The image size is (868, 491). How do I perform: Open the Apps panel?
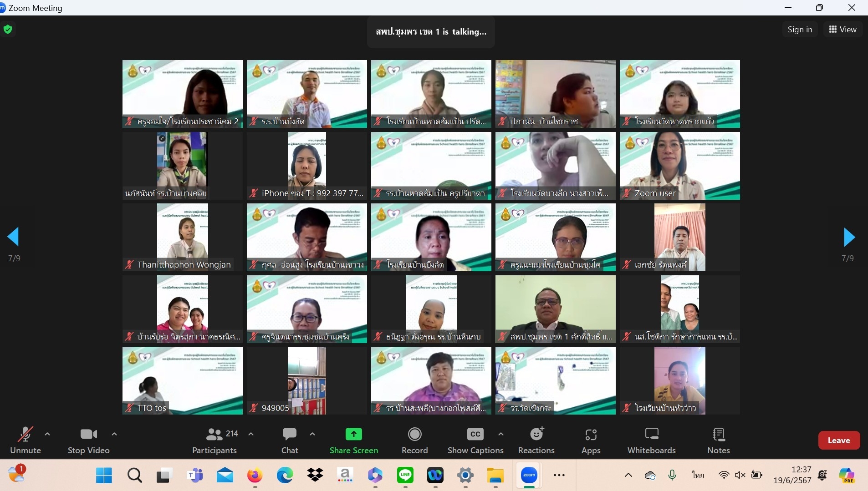click(x=591, y=440)
